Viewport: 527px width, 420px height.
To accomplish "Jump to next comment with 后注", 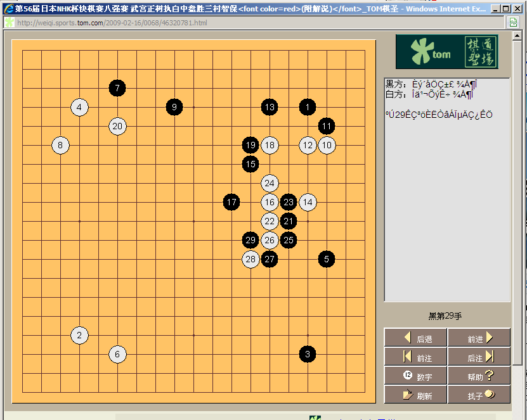I will pyautogui.click(x=479, y=357).
